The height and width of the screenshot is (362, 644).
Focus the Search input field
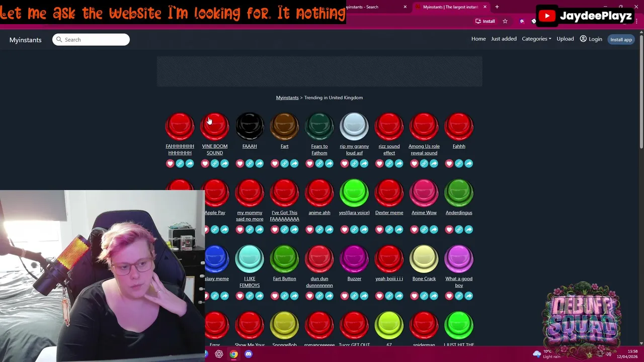click(x=91, y=40)
